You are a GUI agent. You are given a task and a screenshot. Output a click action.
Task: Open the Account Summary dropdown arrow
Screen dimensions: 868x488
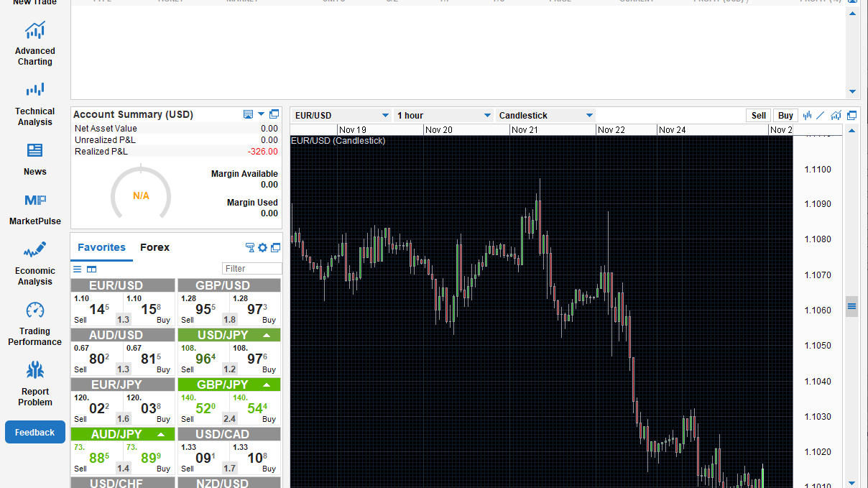click(x=262, y=114)
